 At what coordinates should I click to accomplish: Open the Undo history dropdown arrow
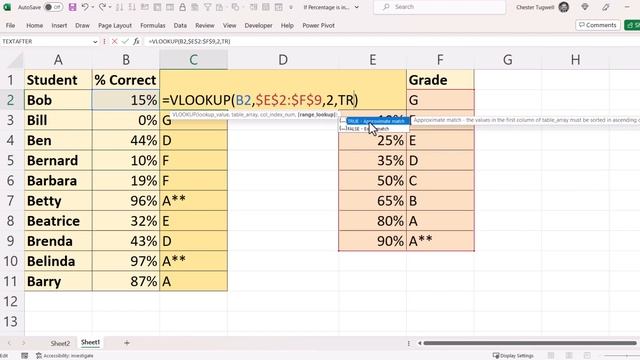coord(92,7)
